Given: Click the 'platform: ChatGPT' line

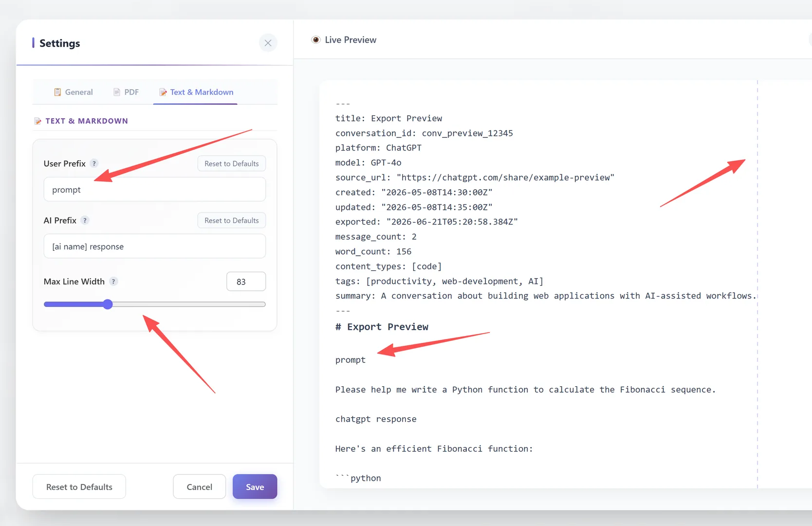Looking at the screenshot, I should click(378, 148).
